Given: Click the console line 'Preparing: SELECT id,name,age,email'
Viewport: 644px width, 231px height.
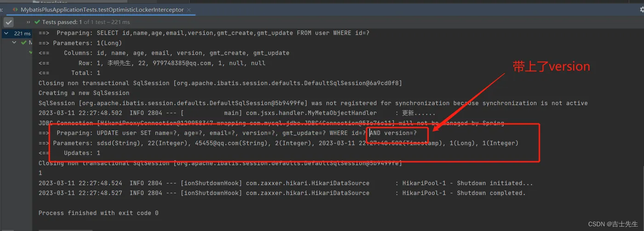Looking at the screenshot, I should (x=204, y=33).
